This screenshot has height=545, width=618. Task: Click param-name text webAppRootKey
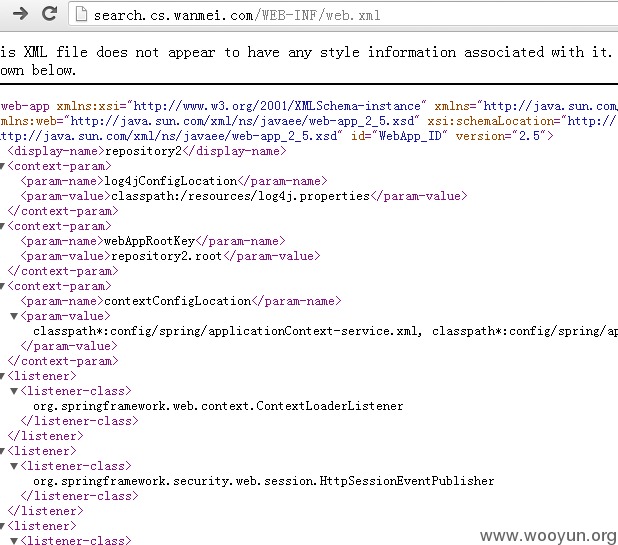149,241
